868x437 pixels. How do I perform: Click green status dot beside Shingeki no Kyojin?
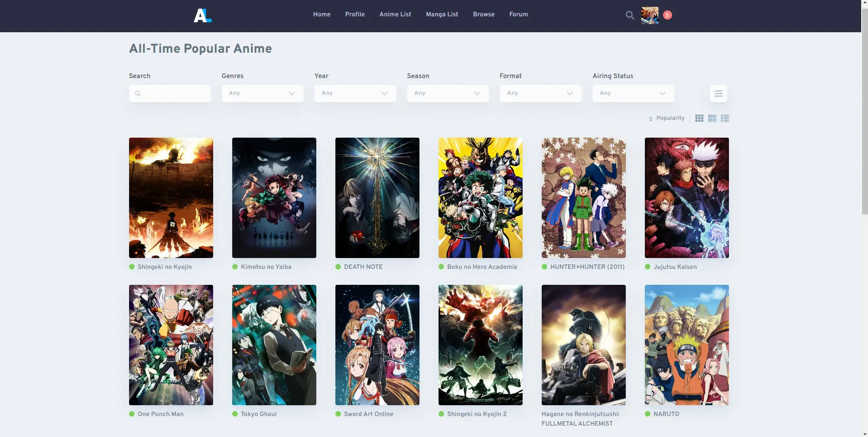132,267
